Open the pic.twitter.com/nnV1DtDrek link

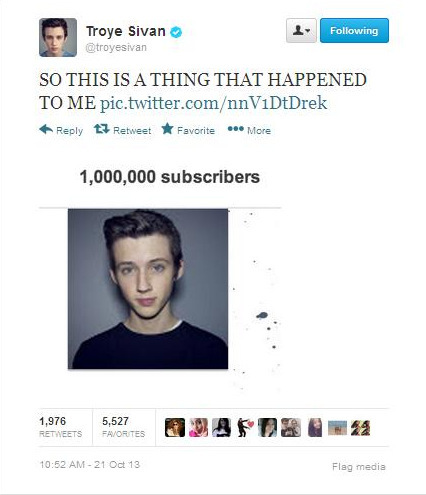point(213,103)
